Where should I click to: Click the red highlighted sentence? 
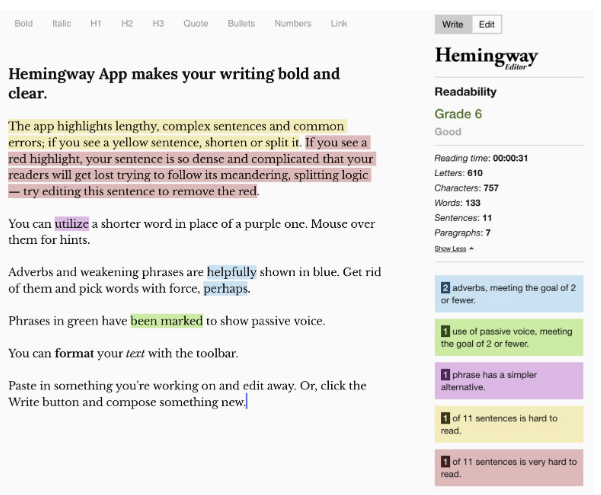coord(191,167)
